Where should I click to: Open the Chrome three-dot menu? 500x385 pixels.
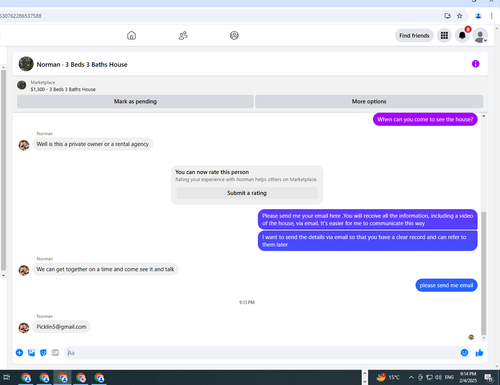pyautogui.click(x=492, y=16)
